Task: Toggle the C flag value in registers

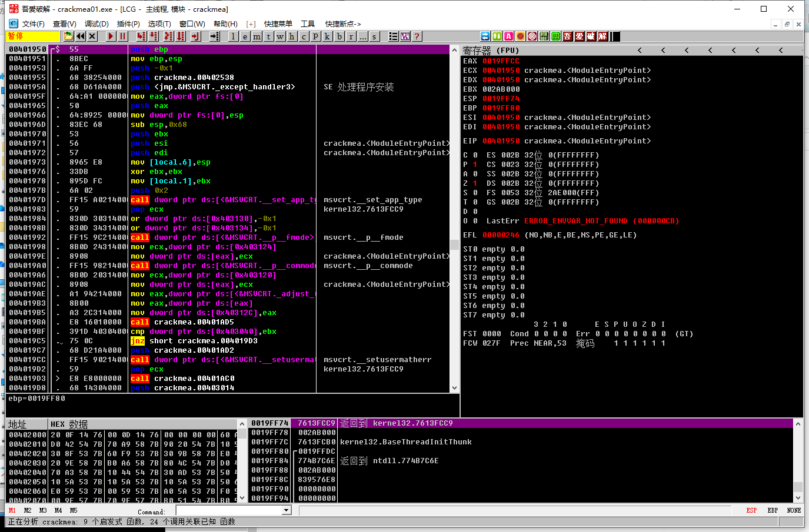Action: point(475,155)
